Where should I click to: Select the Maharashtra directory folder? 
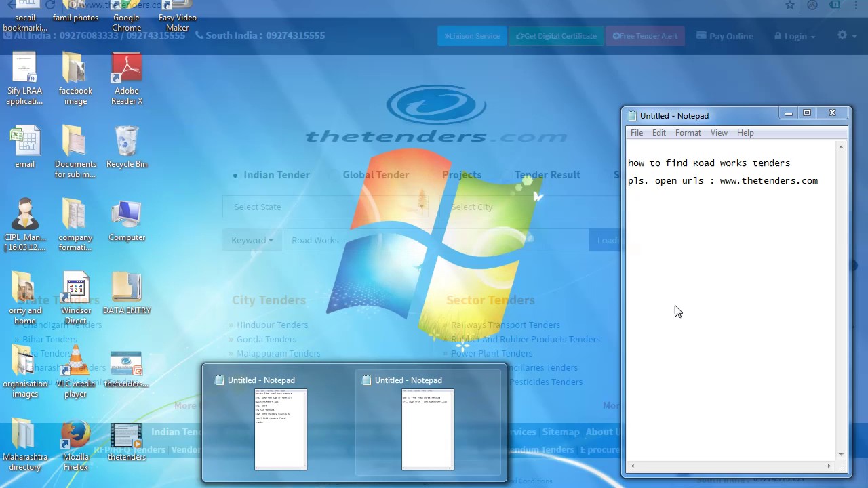point(24,445)
